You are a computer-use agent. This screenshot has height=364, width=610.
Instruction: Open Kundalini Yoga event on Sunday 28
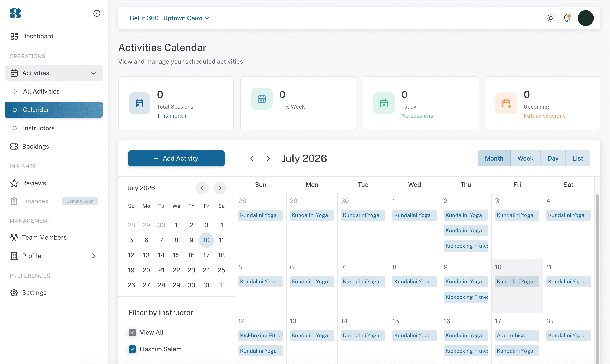click(261, 215)
